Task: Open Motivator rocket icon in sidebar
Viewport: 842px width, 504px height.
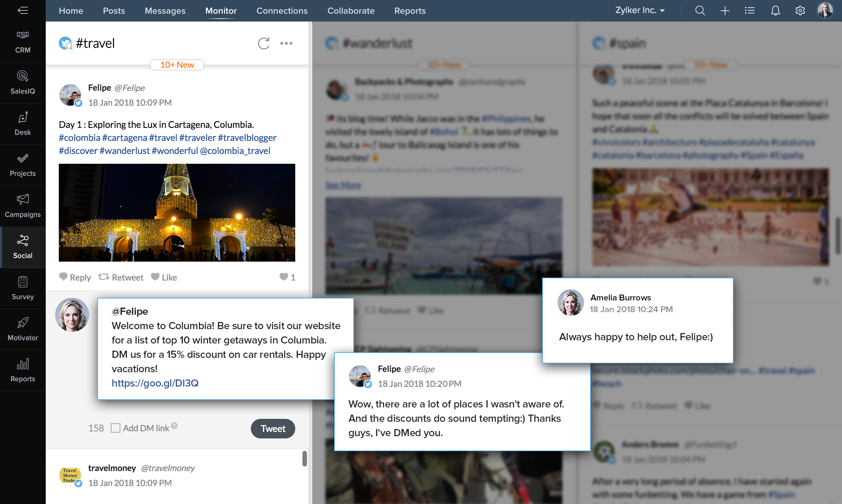Action: click(23, 329)
